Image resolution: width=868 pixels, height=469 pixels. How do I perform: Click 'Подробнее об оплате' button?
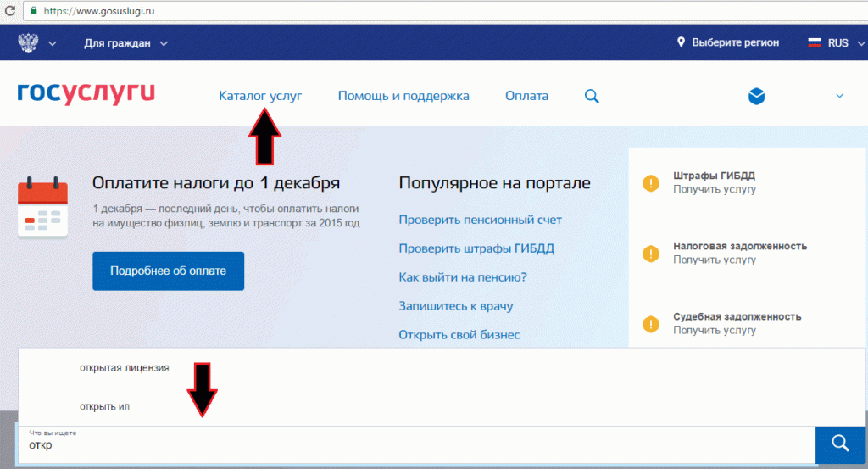(x=169, y=271)
